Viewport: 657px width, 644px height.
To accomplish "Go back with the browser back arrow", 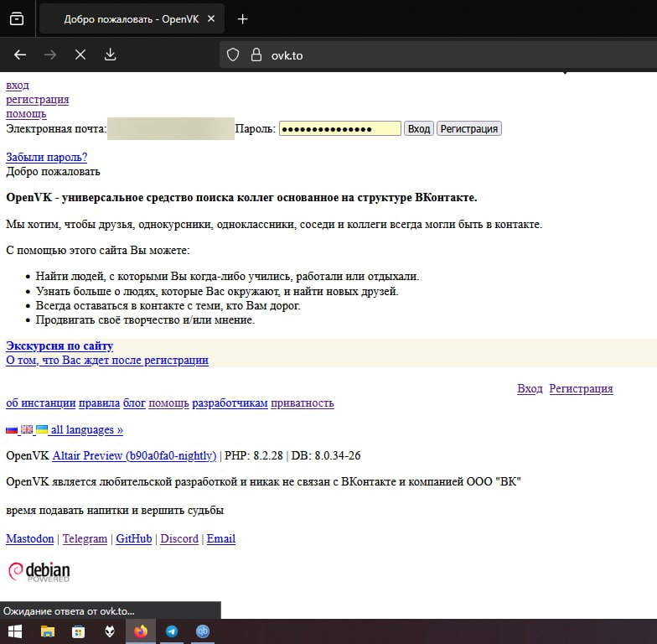I will point(20,55).
